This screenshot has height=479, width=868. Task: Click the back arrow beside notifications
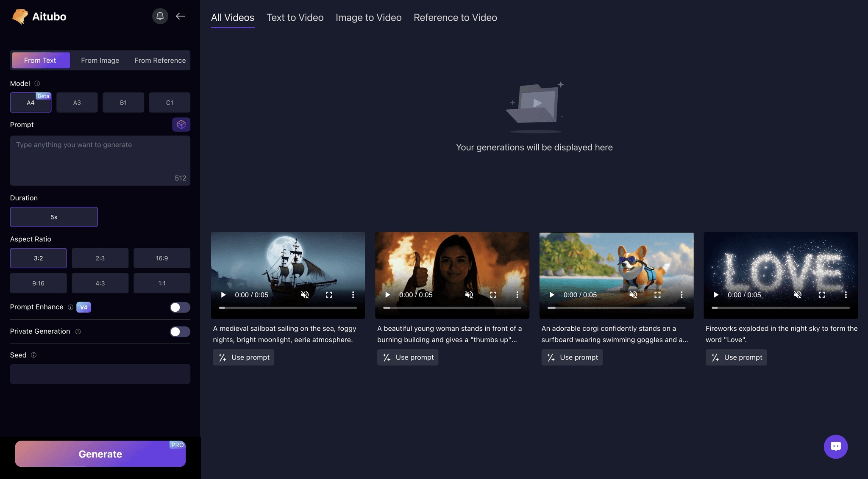pyautogui.click(x=181, y=16)
